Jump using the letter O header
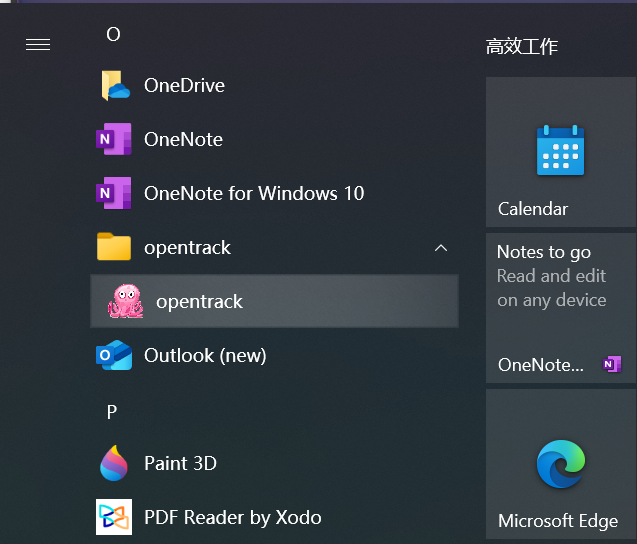Viewport: 637px width, 544px height. pos(113,35)
